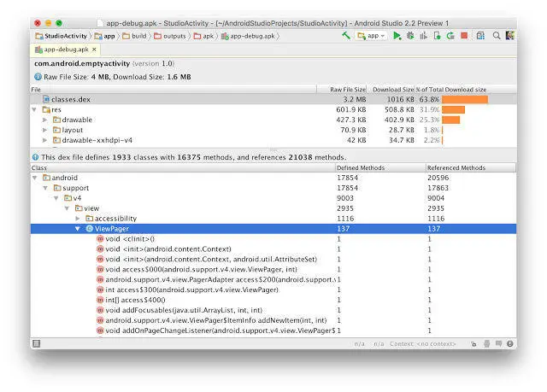This screenshot has width=547, height=392.
Task: Click the info icon beside Raw File Size
Action: (x=38, y=77)
